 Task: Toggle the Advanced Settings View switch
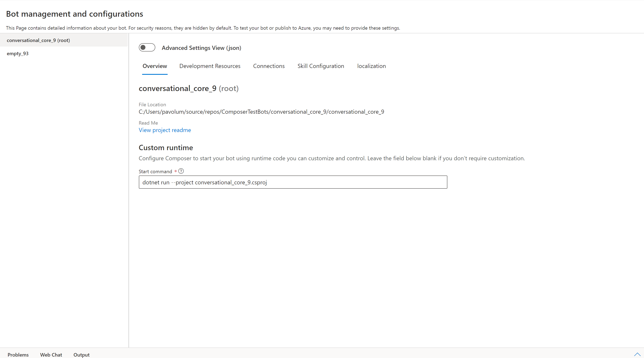(x=147, y=48)
